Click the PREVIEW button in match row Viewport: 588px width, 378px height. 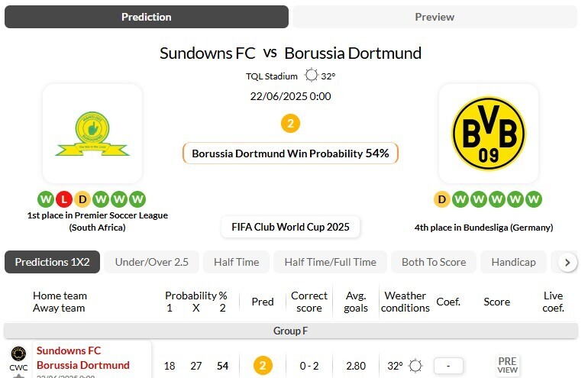tap(508, 365)
